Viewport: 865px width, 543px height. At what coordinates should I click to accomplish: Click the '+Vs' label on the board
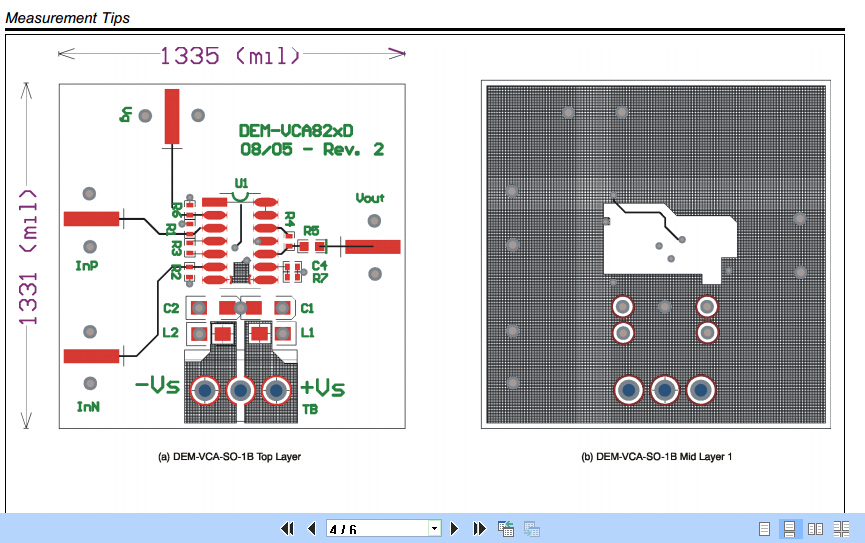click(323, 387)
